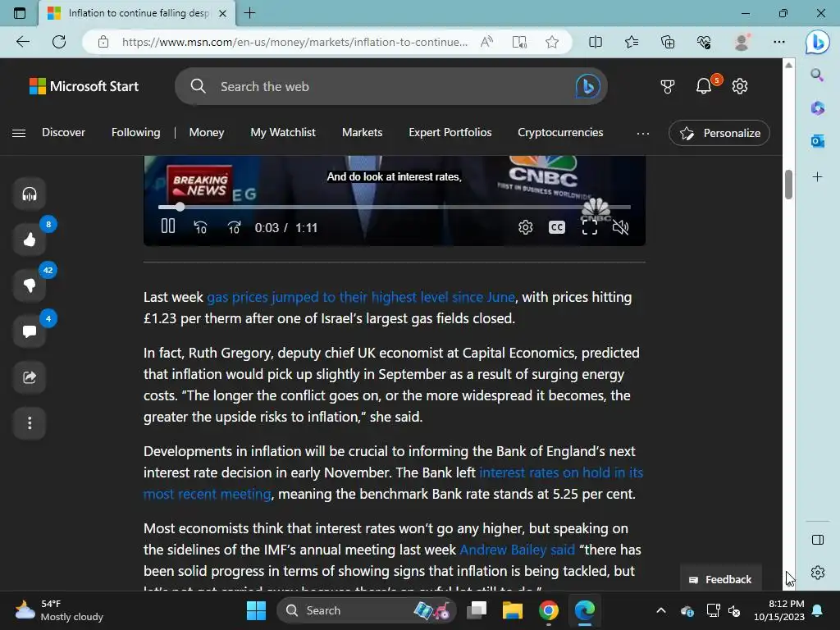
Task: Open split screen view
Action: tap(596, 42)
